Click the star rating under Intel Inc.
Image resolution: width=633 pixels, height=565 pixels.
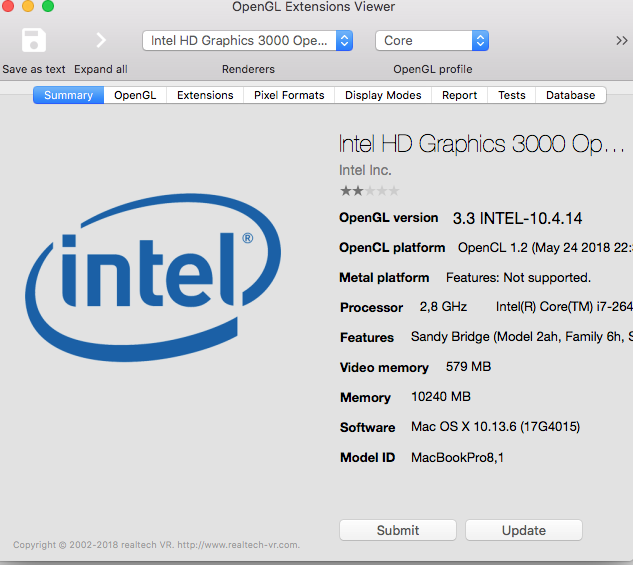(x=369, y=190)
